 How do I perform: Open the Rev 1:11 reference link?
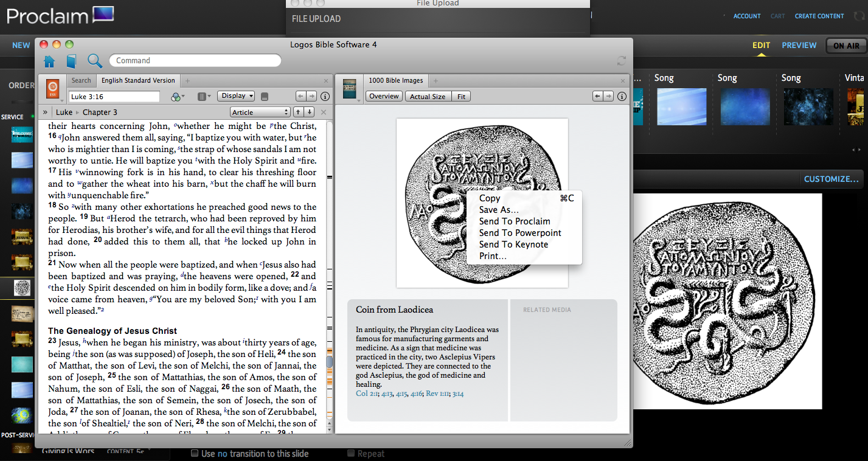click(437, 393)
